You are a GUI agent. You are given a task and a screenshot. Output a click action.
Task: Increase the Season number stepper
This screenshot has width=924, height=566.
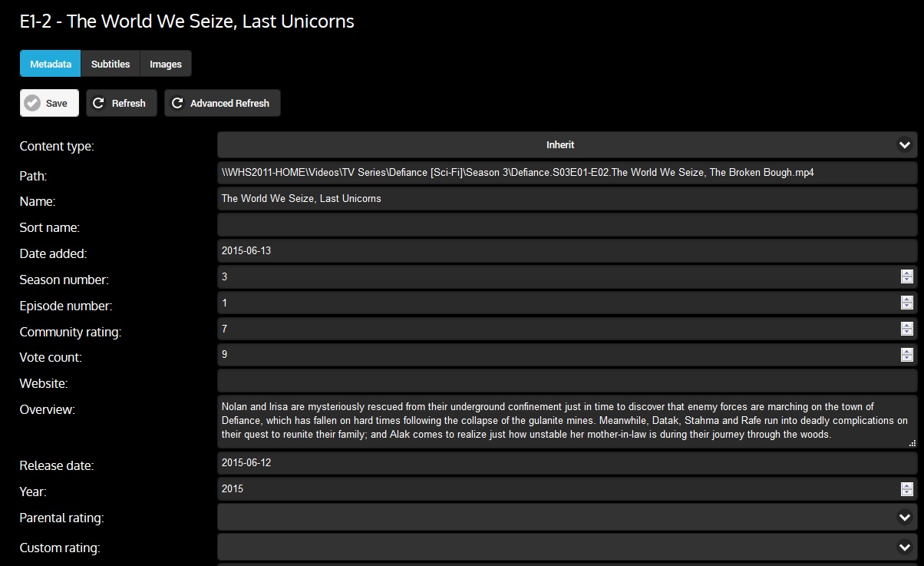coord(906,273)
